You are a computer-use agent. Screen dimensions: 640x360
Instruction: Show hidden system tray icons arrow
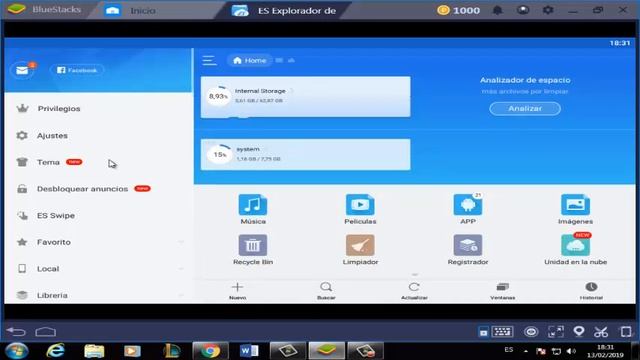pyautogui.click(x=526, y=351)
